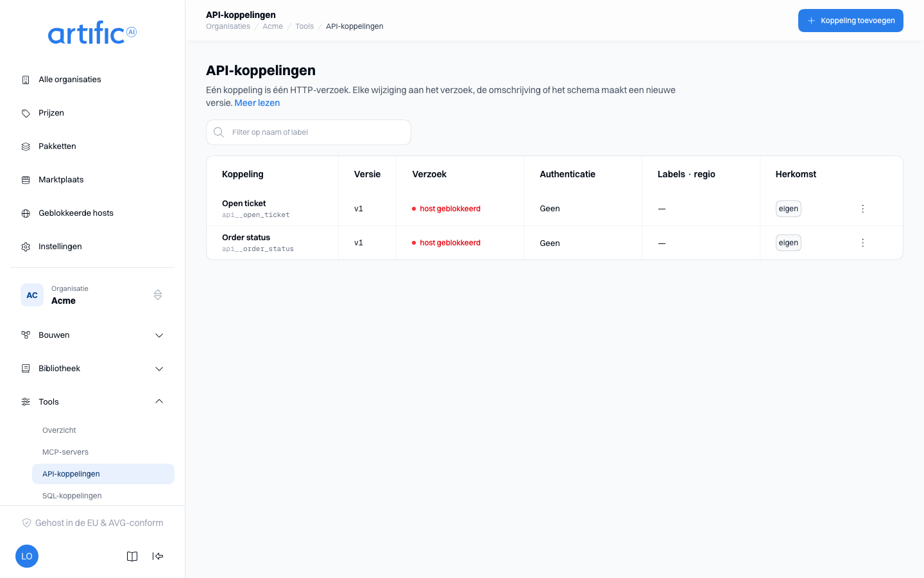The height and width of the screenshot is (578, 924).
Task: Click the Tools breadcrumb link
Action: click(x=305, y=26)
